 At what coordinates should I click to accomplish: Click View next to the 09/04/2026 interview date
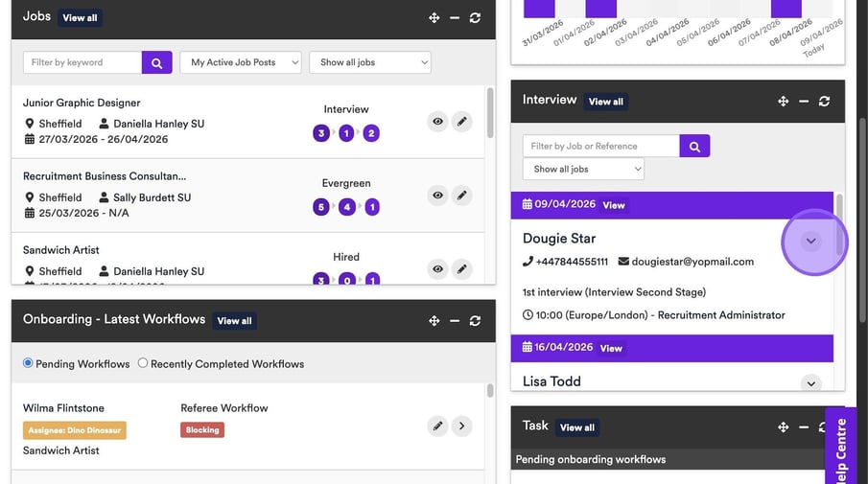tap(614, 205)
